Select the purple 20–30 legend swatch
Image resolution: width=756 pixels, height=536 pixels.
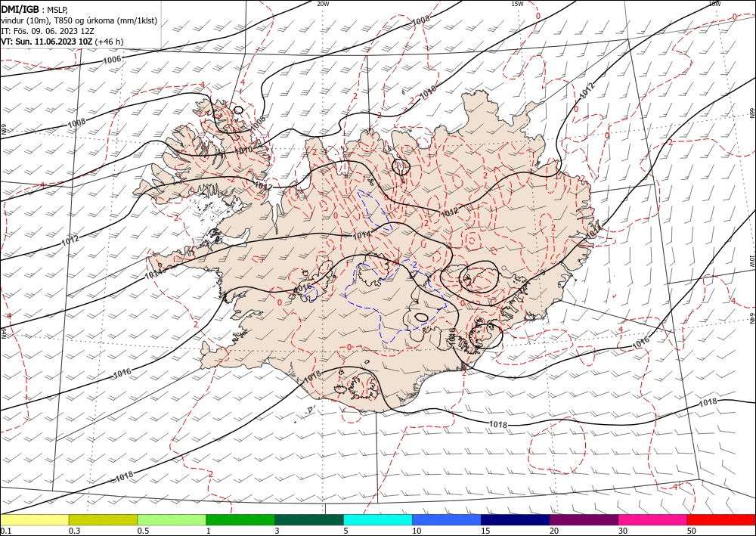point(584,520)
